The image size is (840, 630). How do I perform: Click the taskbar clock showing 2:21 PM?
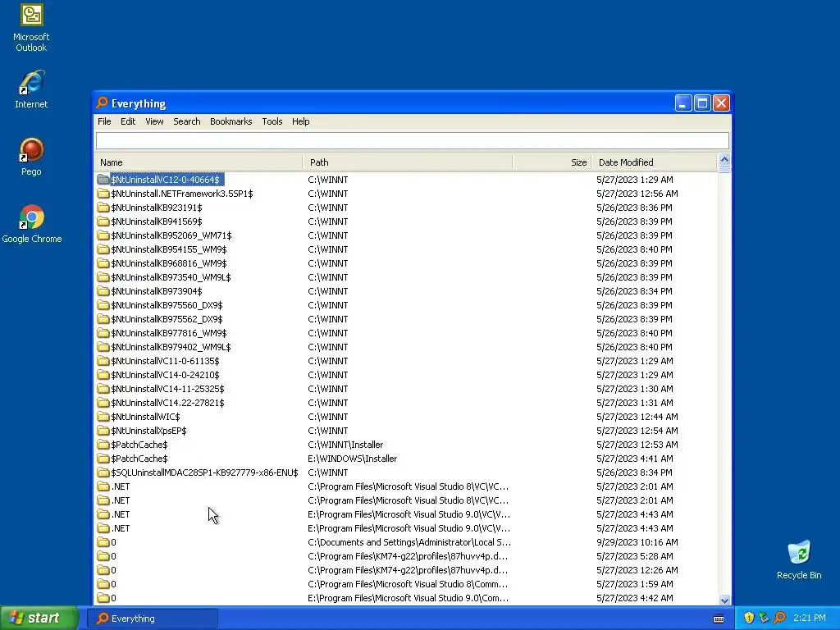(810, 618)
